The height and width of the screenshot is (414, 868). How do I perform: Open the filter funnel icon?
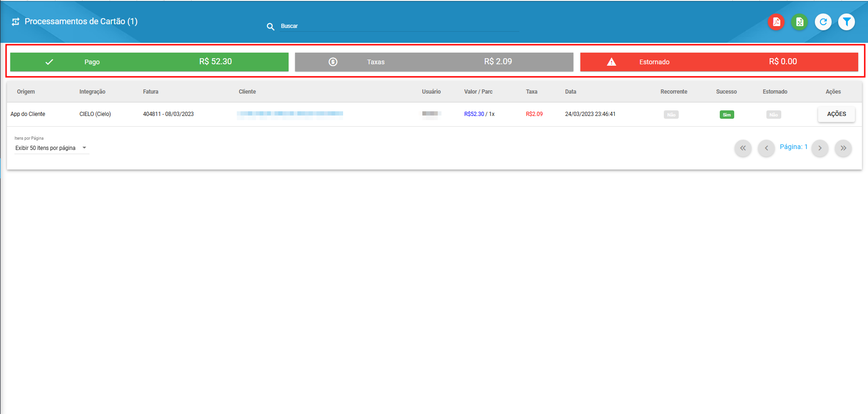pyautogui.click(x=847, y=22)
